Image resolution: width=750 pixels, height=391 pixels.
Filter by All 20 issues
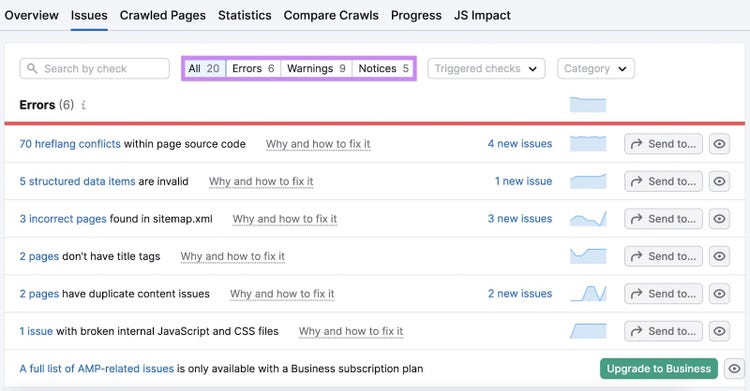[x=204, y=68]
